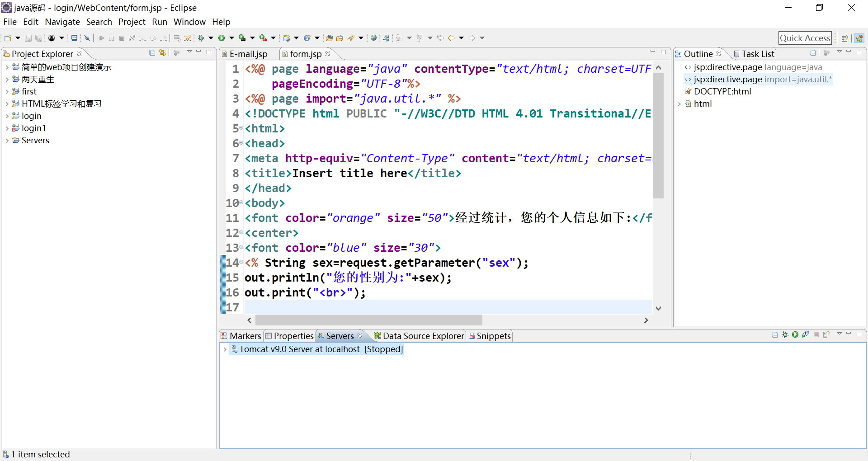This screenshot has height=461, width=868.
Task: Toggle Link with Editor in Project Explorer
Action: [162, 53]
